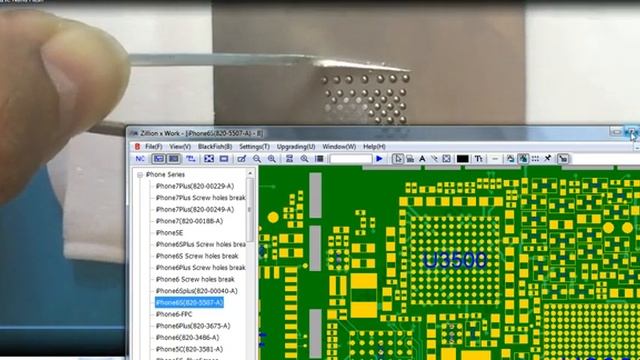Click the zoom out magnifier icon
Viewport: 640px width, 360px height.
click(x=257, y=159)
